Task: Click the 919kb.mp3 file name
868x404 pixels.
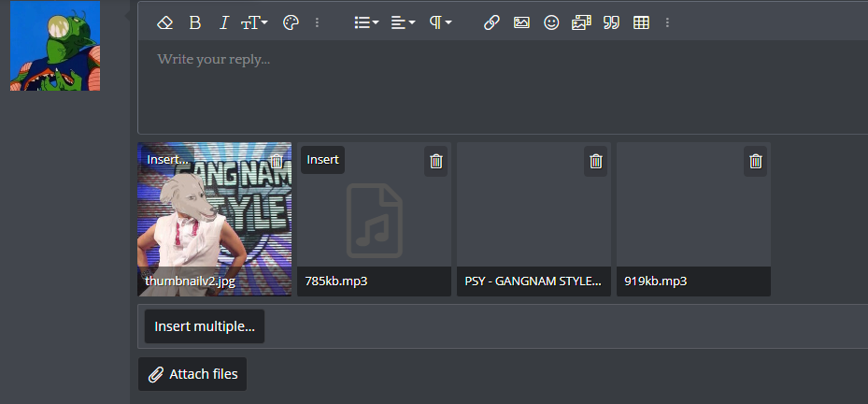Action: click(x=655, y=281)
